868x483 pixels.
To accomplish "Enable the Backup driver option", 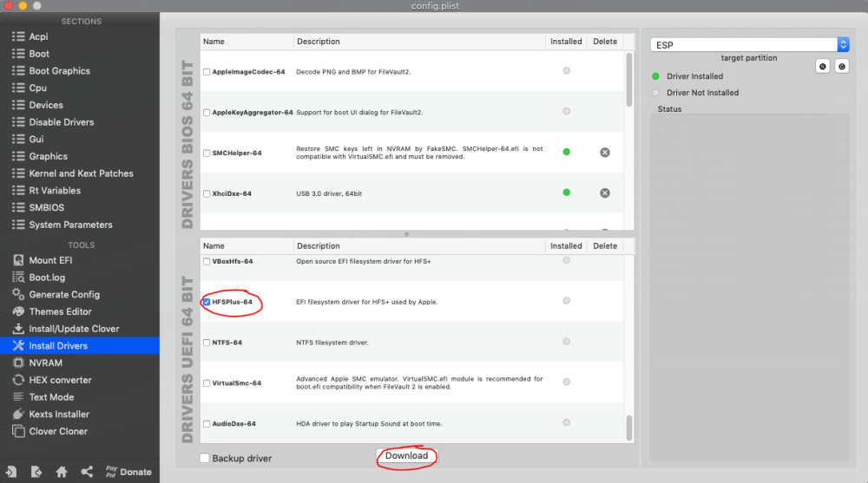I will [205, 458].
